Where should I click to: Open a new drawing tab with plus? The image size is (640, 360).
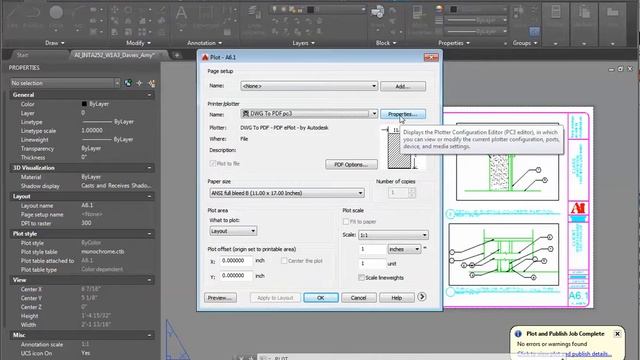click(x=177, y=55)
